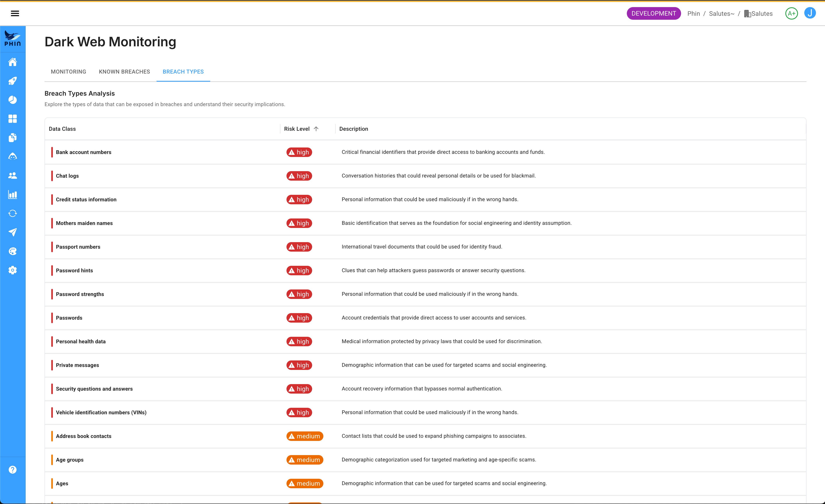Click the Salutes~ breadcrumb link
Image resolution: width=825 pixels, height=504 pixels.
pos(721,14)
